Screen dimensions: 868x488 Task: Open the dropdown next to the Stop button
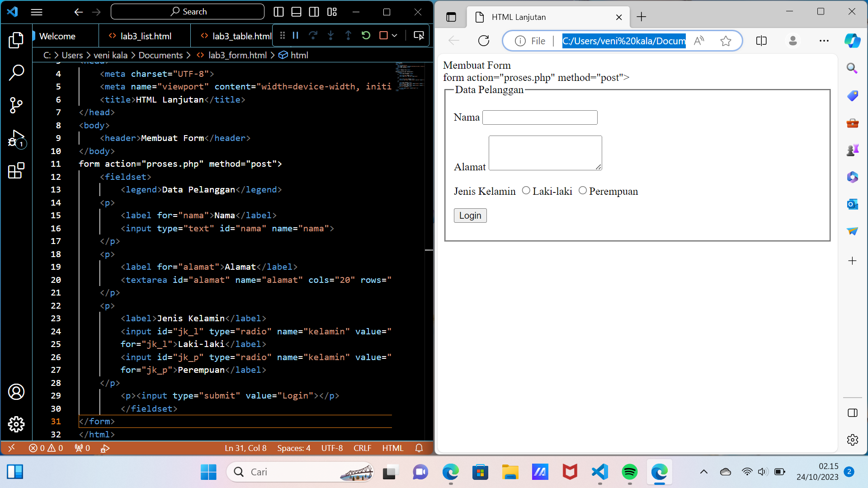point(394,35)
